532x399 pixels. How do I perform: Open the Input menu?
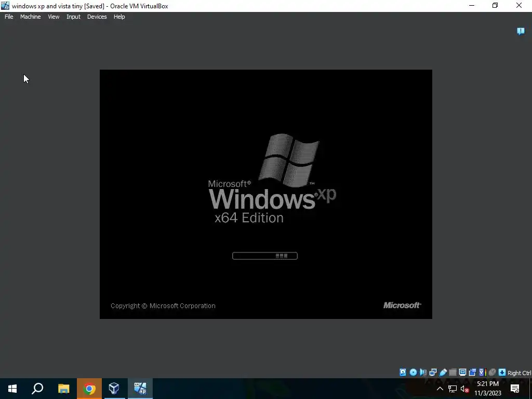click(x=73, y=17)
